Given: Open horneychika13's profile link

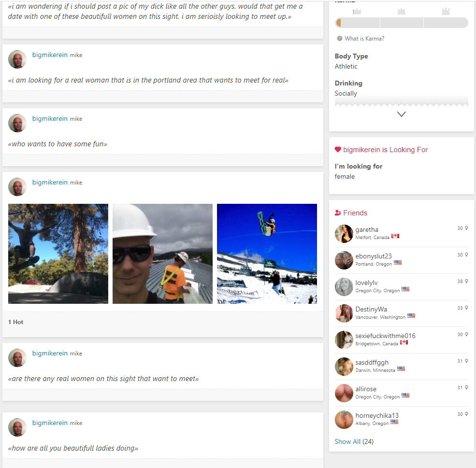Looking at the screenshot, I should [x=377, y=415].
